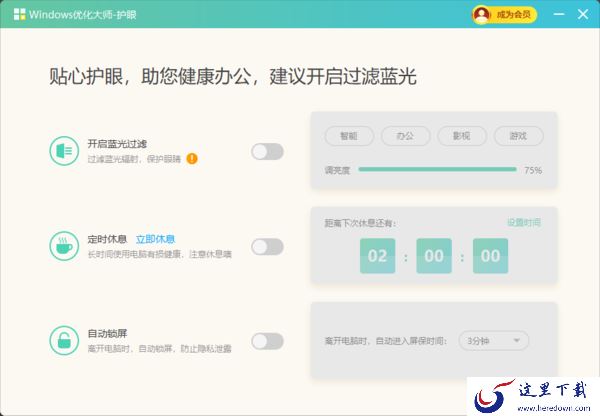Viewport: 600px width, 416px height.
Task: Click the auto lock screen padlock icon
Action: click(x=64, y=340)
